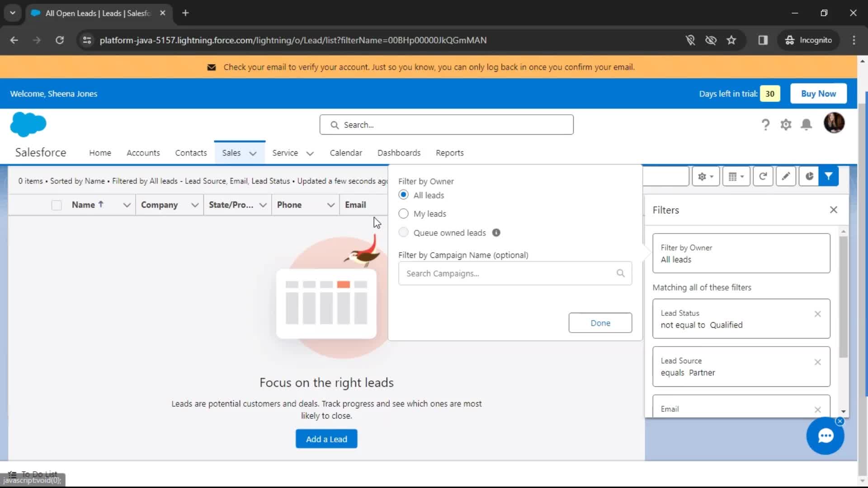Open the Phone column actions chevron
868x488 pixels.
tap(330, 205)
